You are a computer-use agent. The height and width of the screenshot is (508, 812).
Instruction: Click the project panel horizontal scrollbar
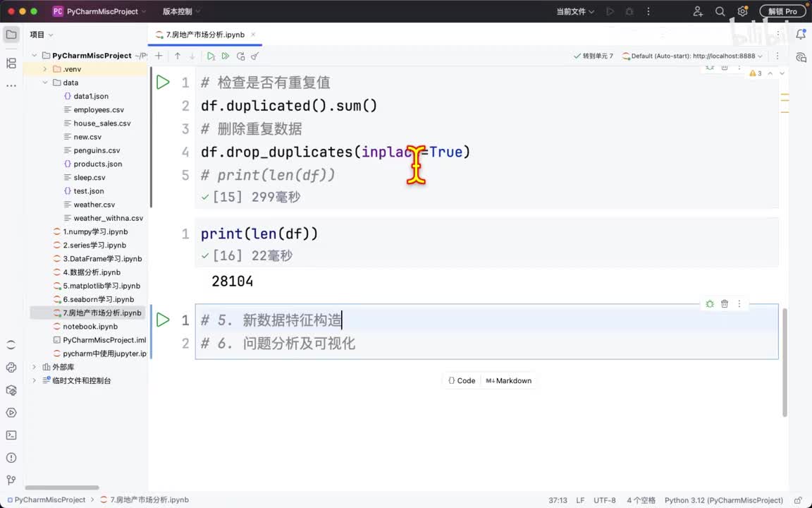point(61,488)
